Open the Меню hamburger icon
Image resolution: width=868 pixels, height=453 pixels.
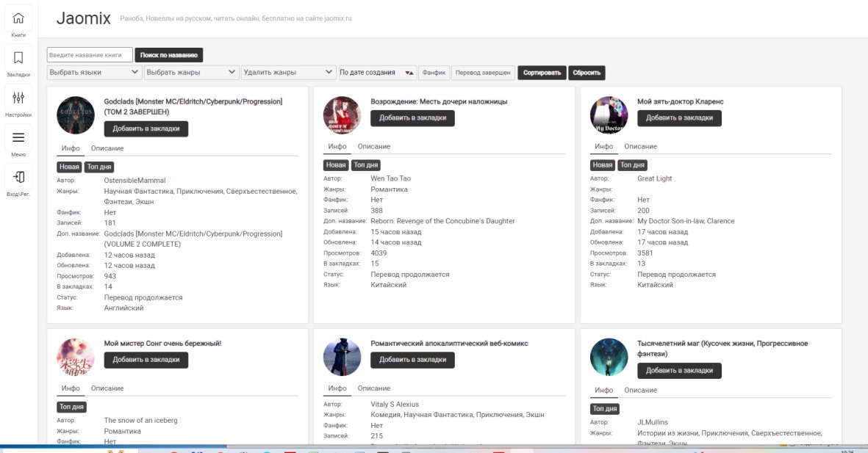click(18, 138)
